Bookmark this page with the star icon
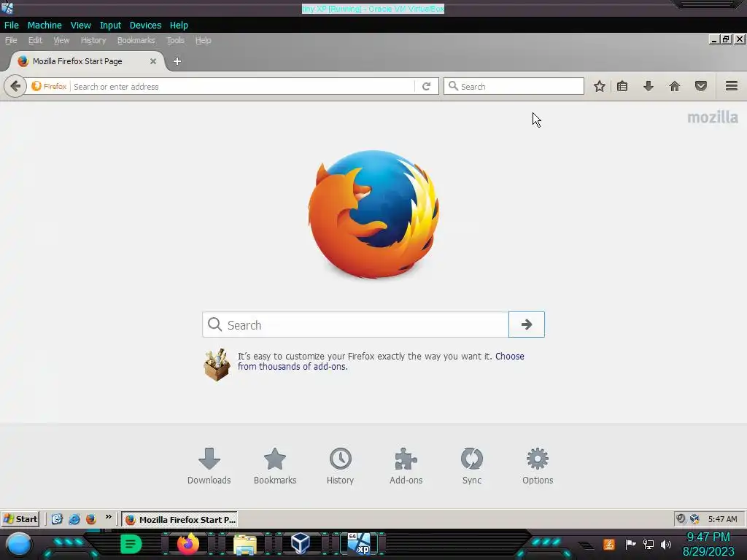The image size is (747, 560). pos(600,86)
